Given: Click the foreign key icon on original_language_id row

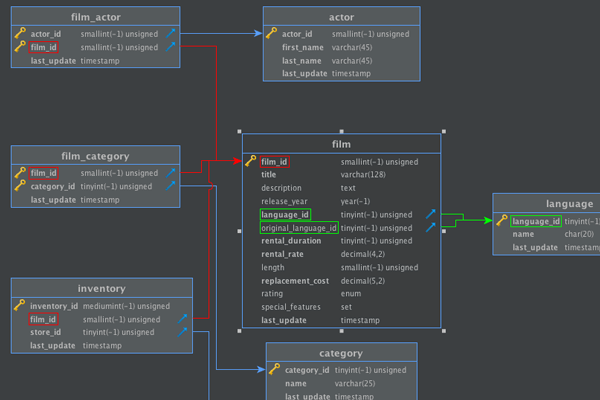Looking at the screenshot, I should click(430, 228).
